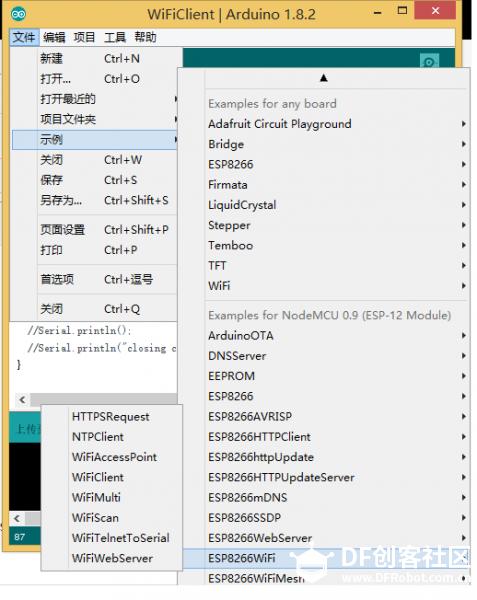Choose 保存 from file menu
The height and width of the screenshot is (600, 477).
click(95, 180)
